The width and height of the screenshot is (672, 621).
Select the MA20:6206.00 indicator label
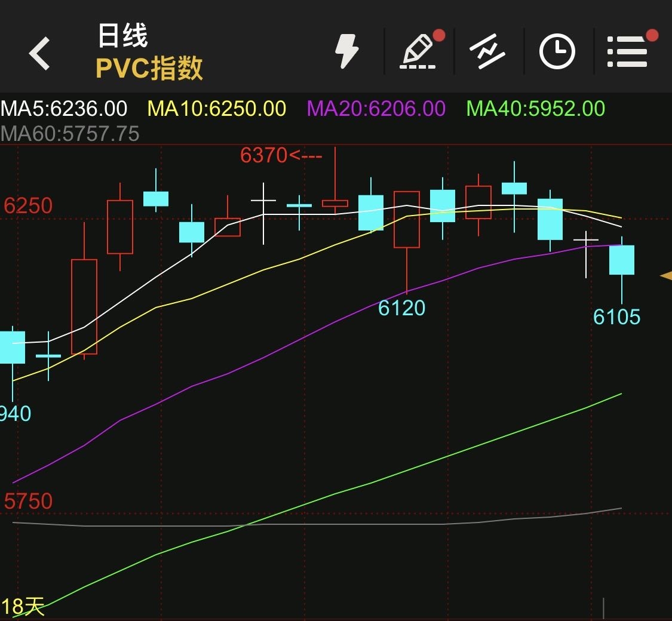click(376, 109)
